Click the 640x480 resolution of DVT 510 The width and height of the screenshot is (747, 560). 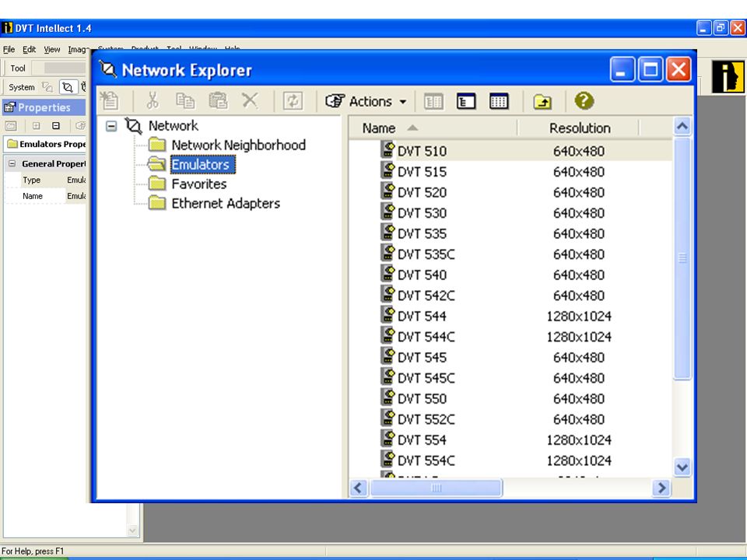coord(579,151)
